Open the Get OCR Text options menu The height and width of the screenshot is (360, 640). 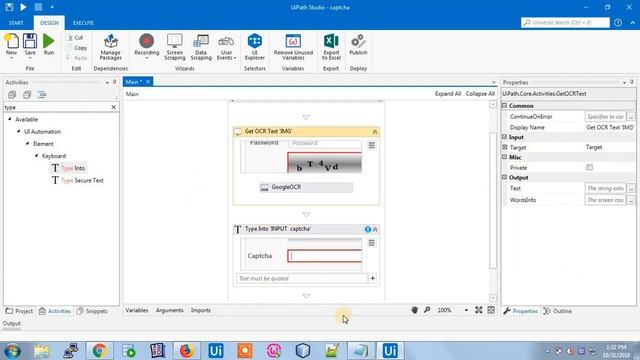pyautogui.click(x=371, y=145)
